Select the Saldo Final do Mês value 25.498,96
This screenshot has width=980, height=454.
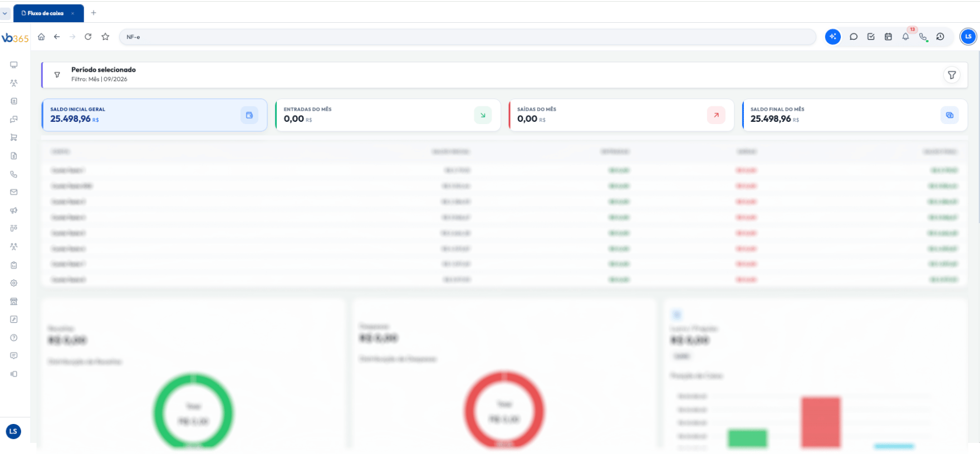pyautogui.click(x=771, y=119)
